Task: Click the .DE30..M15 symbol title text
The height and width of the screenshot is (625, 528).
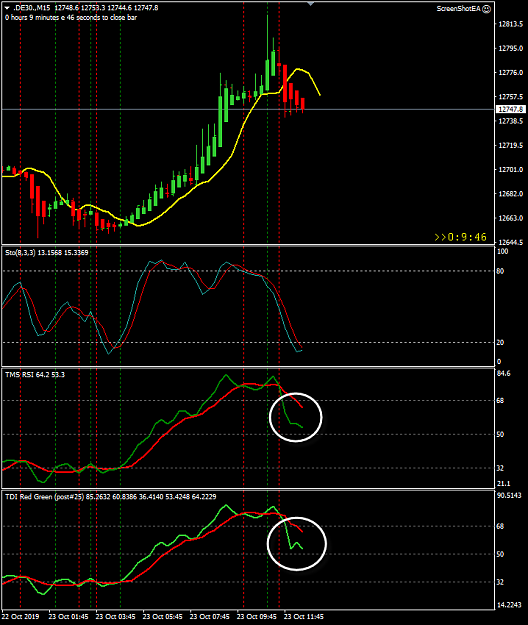Action: (32, 8)
